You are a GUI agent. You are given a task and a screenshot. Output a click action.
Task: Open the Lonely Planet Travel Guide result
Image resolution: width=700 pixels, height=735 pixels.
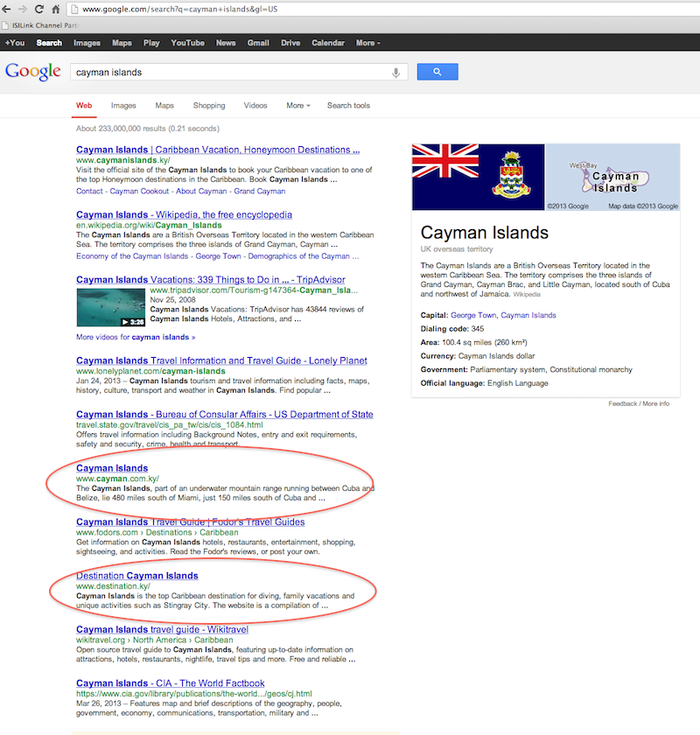(221, 360)
